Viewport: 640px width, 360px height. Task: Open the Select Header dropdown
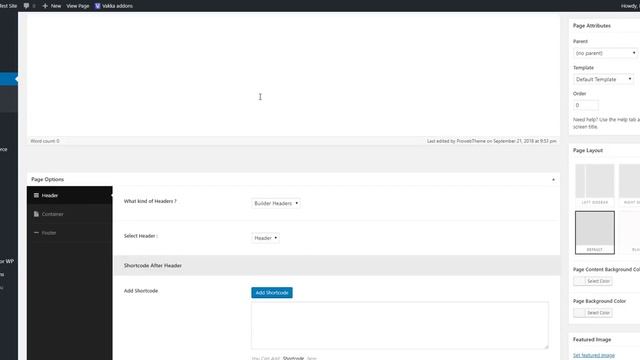click(x=265, y=238)
